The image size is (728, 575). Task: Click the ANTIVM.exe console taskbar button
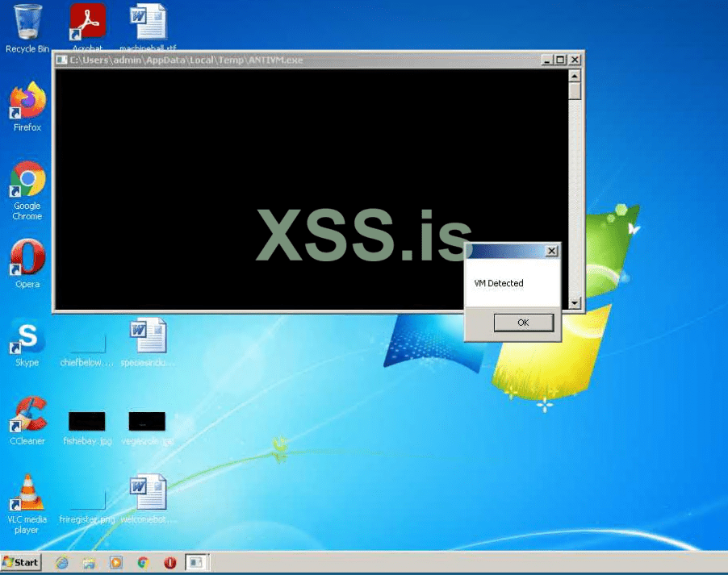point(197,563)
